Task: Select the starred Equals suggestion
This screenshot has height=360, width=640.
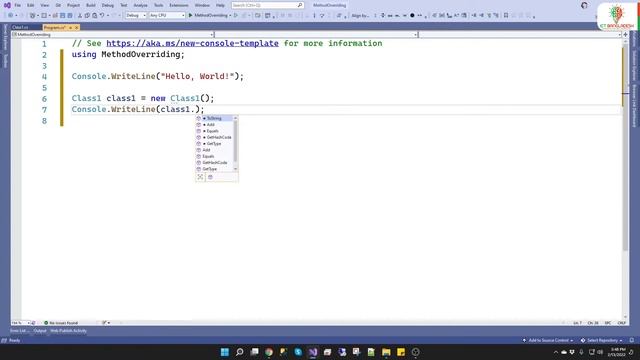Action: point(214,131)
